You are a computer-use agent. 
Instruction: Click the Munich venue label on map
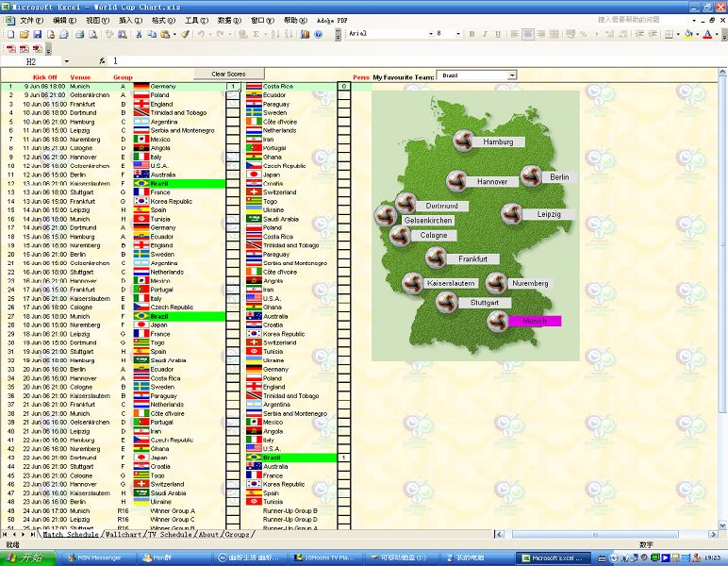click(535, 321)
